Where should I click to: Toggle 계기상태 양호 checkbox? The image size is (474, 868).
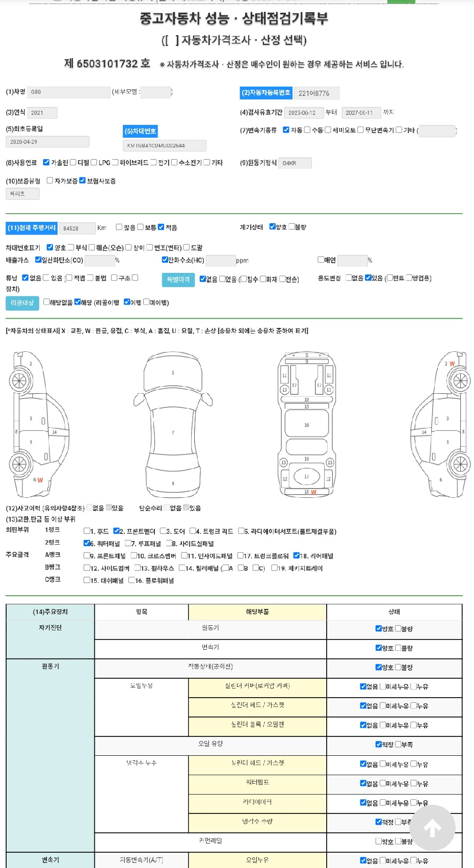pos(272,227)
